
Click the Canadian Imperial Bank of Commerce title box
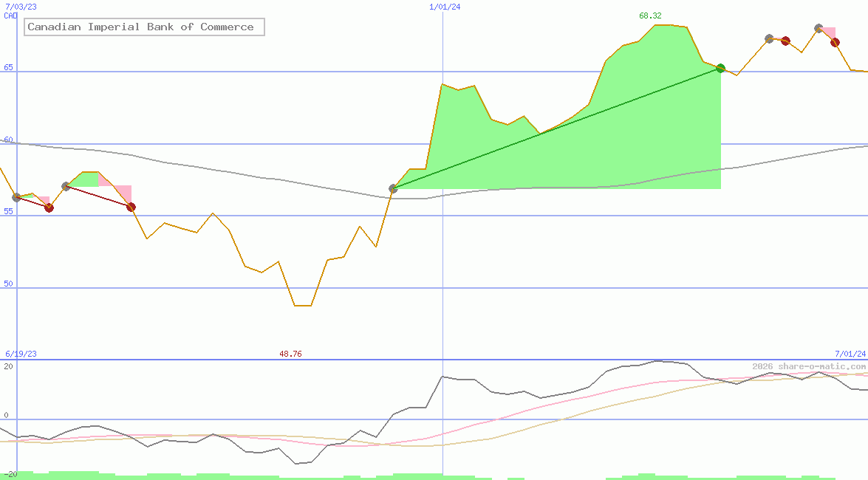click(144, 27)
